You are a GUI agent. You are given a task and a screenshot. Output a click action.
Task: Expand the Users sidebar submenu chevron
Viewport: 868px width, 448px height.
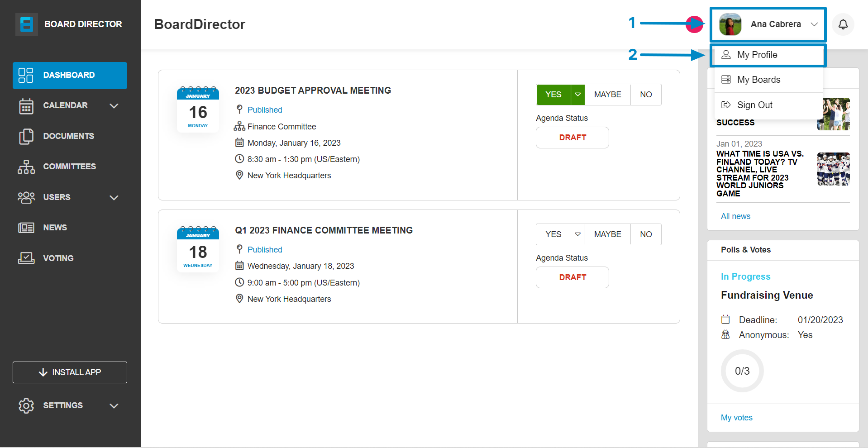114,198
